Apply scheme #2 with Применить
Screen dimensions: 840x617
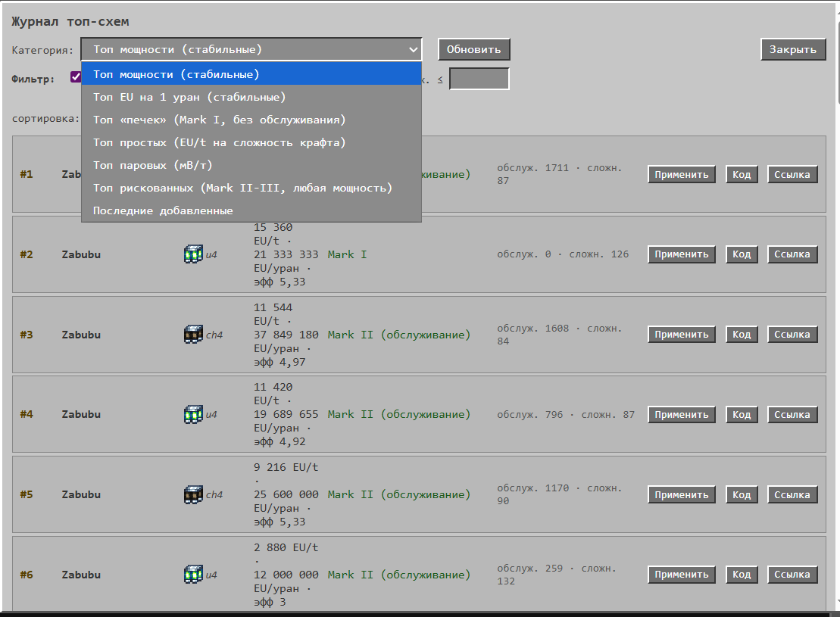click(x=682, y=254)
